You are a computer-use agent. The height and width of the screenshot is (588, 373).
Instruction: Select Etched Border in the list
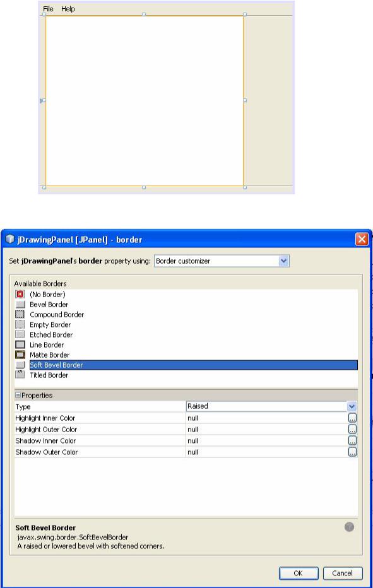[x=51, y=335]
